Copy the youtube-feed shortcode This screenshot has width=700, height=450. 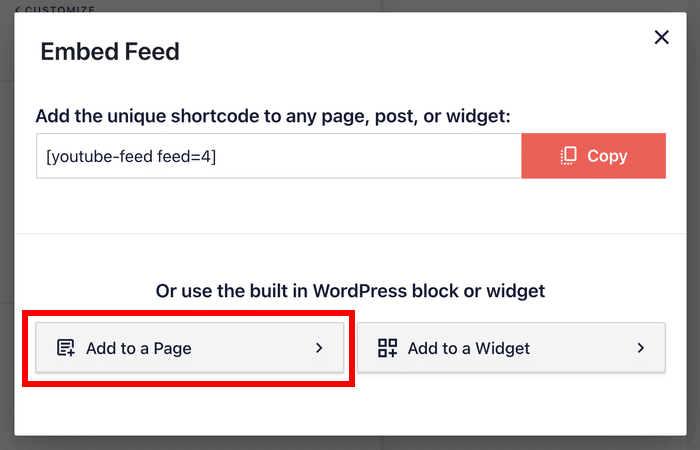593,155
